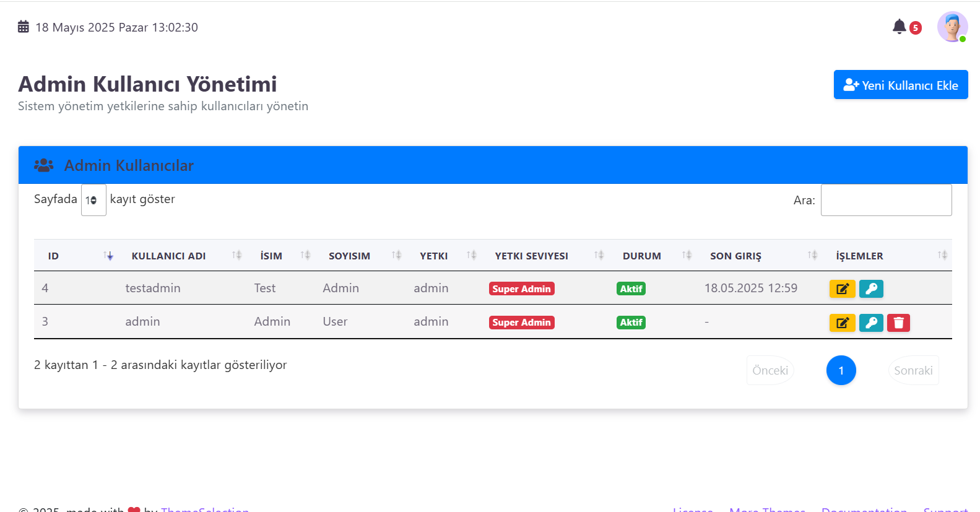Open the notifications bell
Image resolution: width=980 pixels, height=512 pixels.
pyautogui.click(x=900, y=27)
